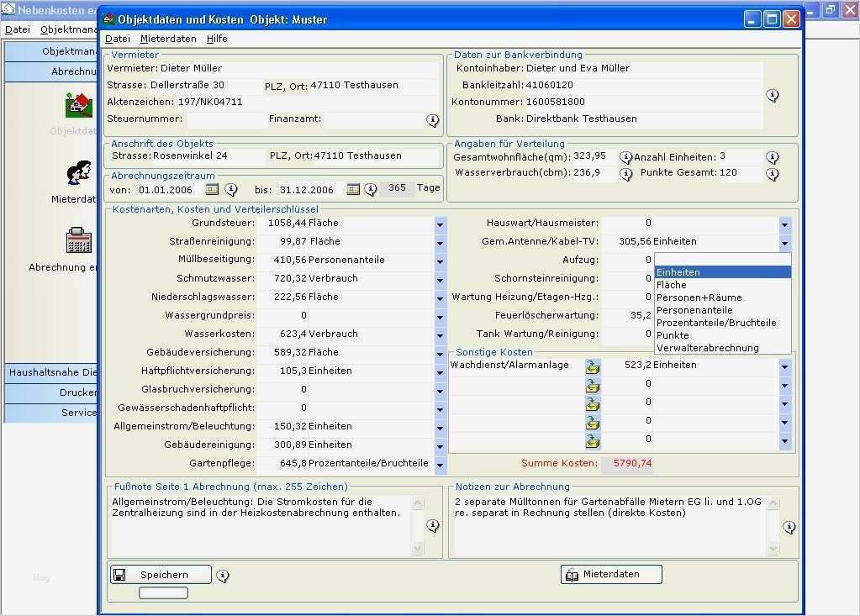Click Fußnote scrollbar down arrow
Image resolution: width=860 pixels, height=616 pixels.
pyautogui.click(x=418, y=549)
